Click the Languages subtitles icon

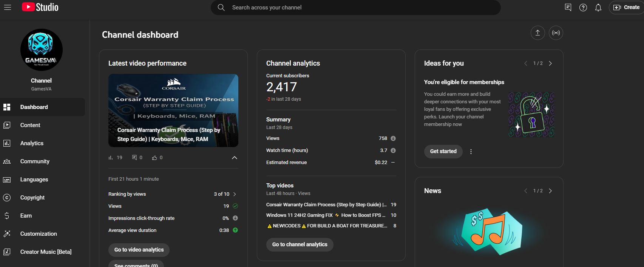[x=7, y=180]
